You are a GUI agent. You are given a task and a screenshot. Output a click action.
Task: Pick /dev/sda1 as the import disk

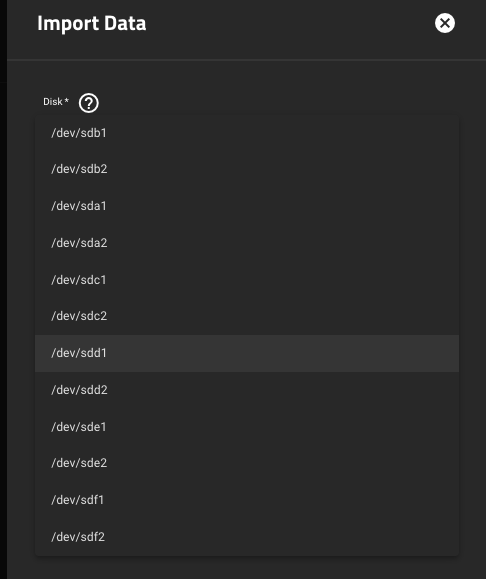247,206
